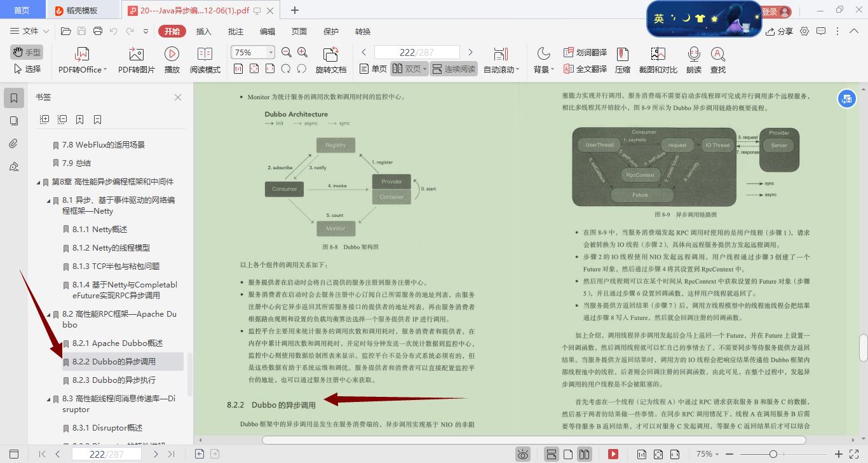The image size is (868, 463).
Task: Click the settings gear icon
Action: (804, 31)
